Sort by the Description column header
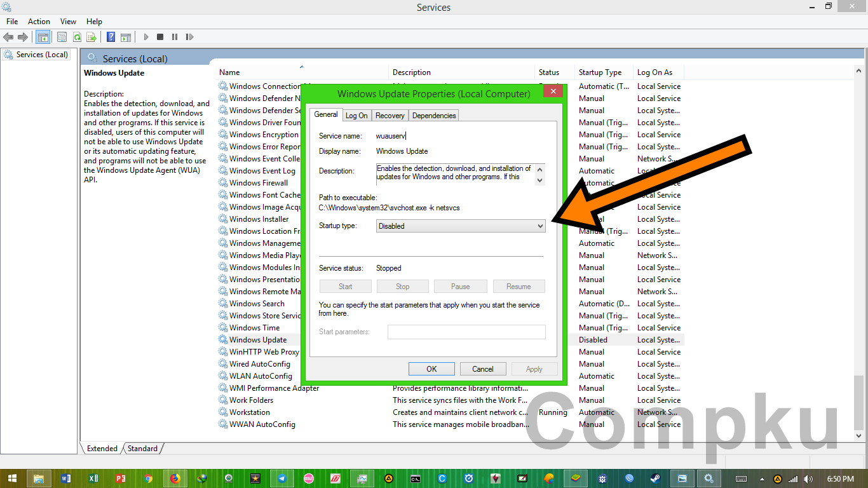868x488 pixels. 462,72
